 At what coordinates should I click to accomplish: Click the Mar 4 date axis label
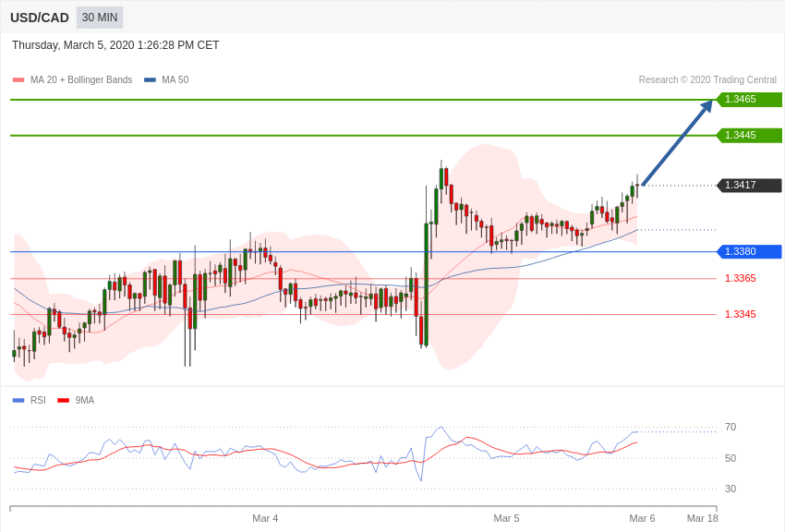click(265, 518)
